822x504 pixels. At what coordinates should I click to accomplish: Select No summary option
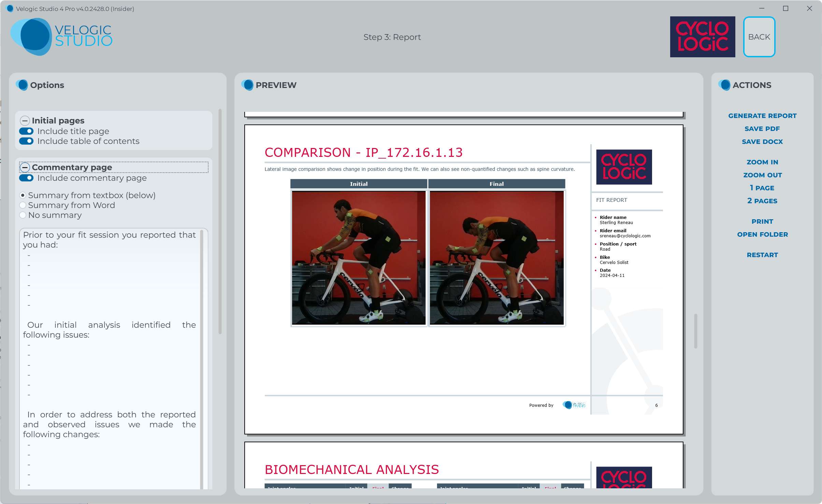pyautogui.click(x=23, y=215)
